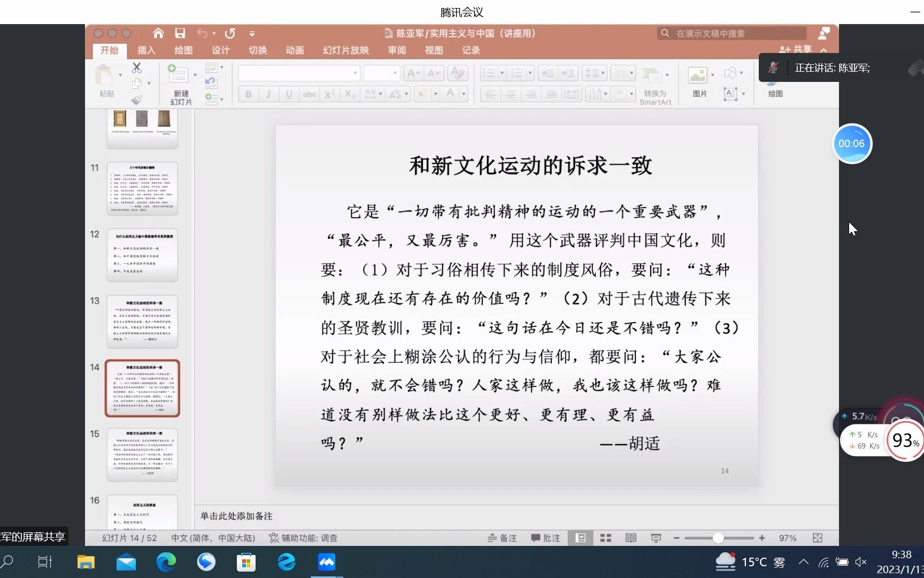Toggle bold formatting B
The width and height of the screenshot is (924, 578).
click(x=249, y=94)
